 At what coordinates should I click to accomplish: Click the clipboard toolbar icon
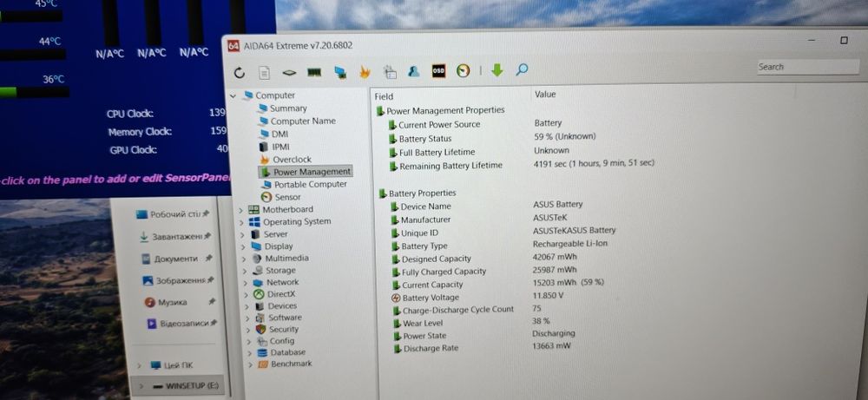390,72
